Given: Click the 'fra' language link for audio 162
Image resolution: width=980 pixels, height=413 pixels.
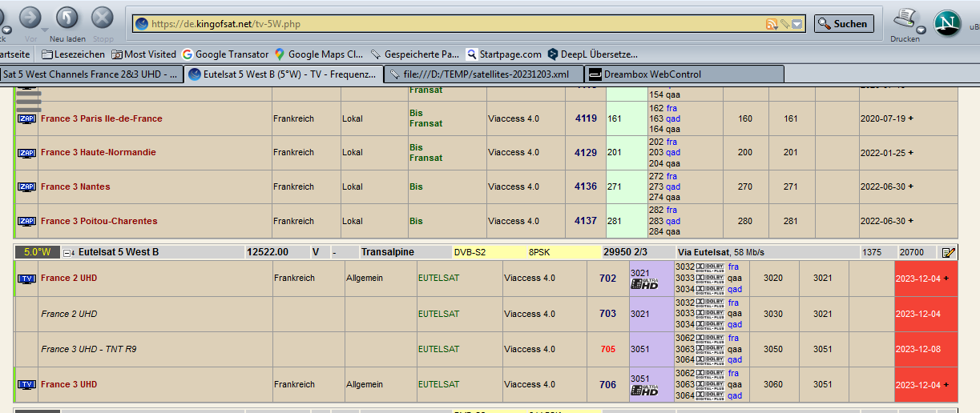Looking at the screenshot, I should pos(672,107).
